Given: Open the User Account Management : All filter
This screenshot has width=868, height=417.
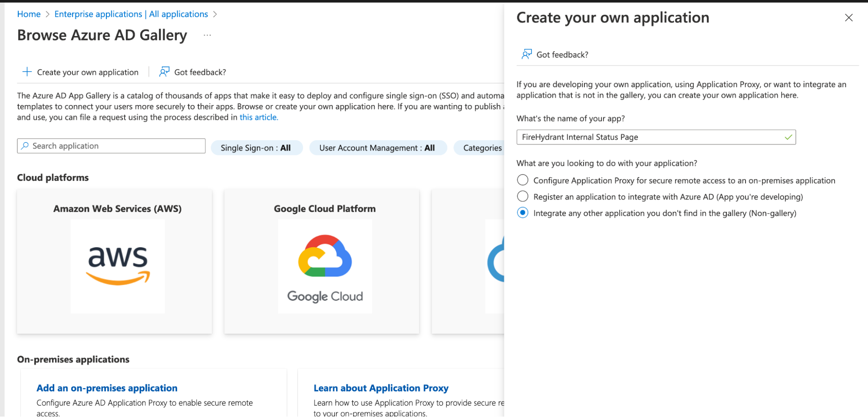Looking at the screenshot, I should 377,148.
